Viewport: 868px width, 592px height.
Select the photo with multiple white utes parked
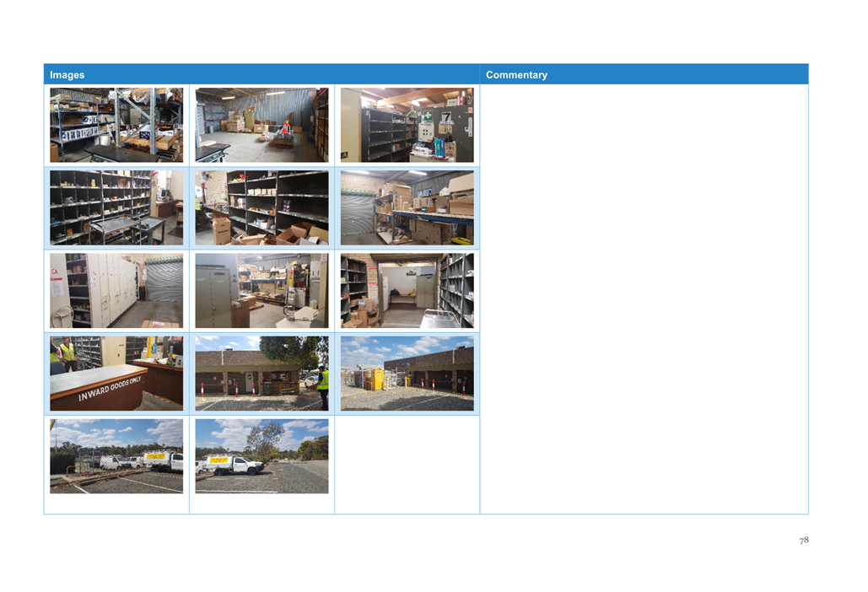(116, 453)
